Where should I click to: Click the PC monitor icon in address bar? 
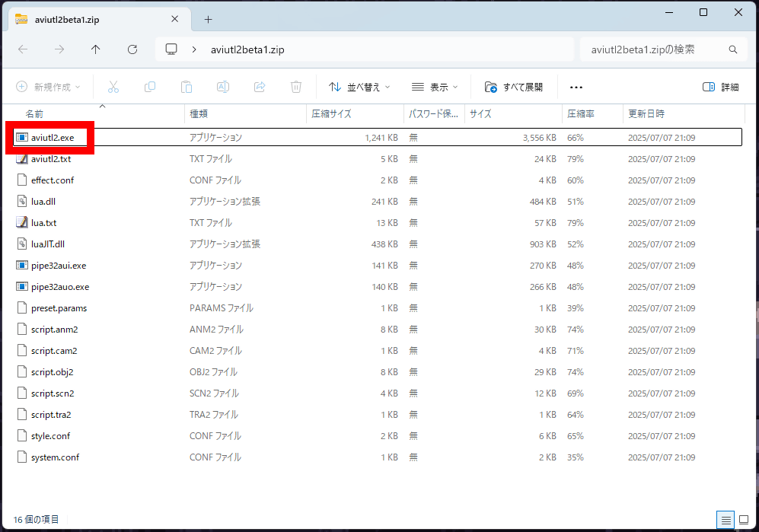coord(171,49)
